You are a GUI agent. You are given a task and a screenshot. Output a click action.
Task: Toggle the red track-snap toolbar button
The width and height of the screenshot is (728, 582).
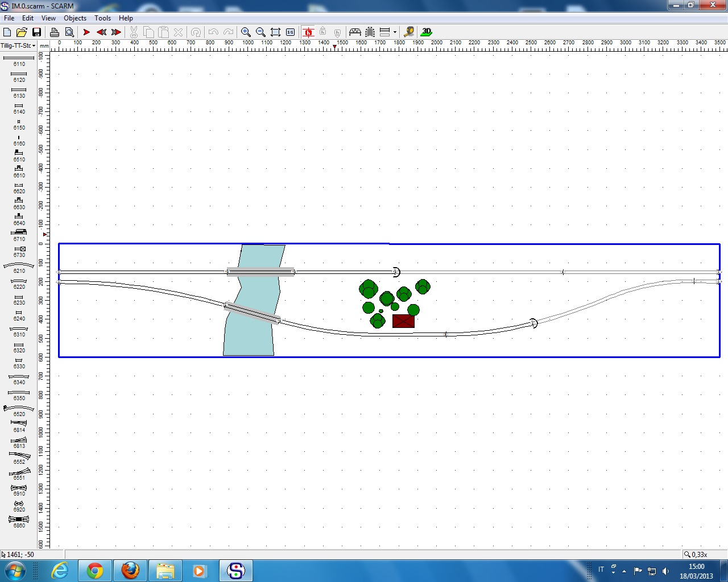308,32
